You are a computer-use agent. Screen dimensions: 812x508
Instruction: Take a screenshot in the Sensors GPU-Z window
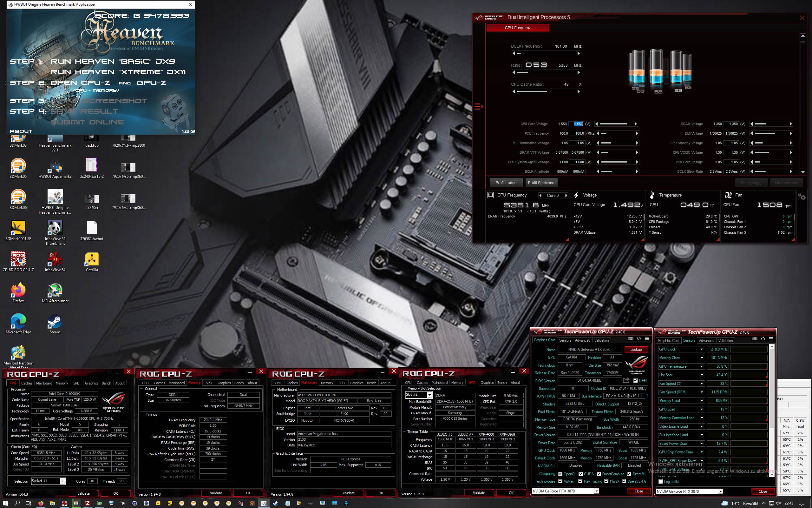755,339
